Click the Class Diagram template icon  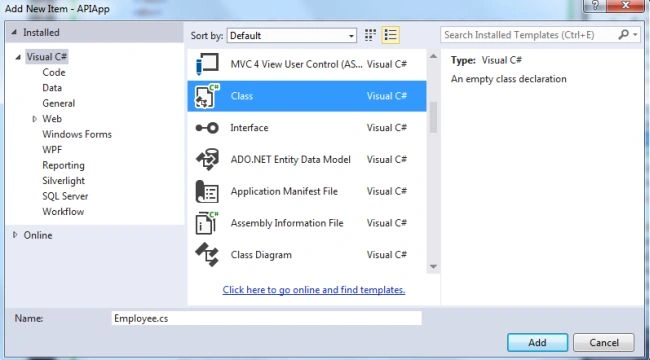click(x=207, y=255)
